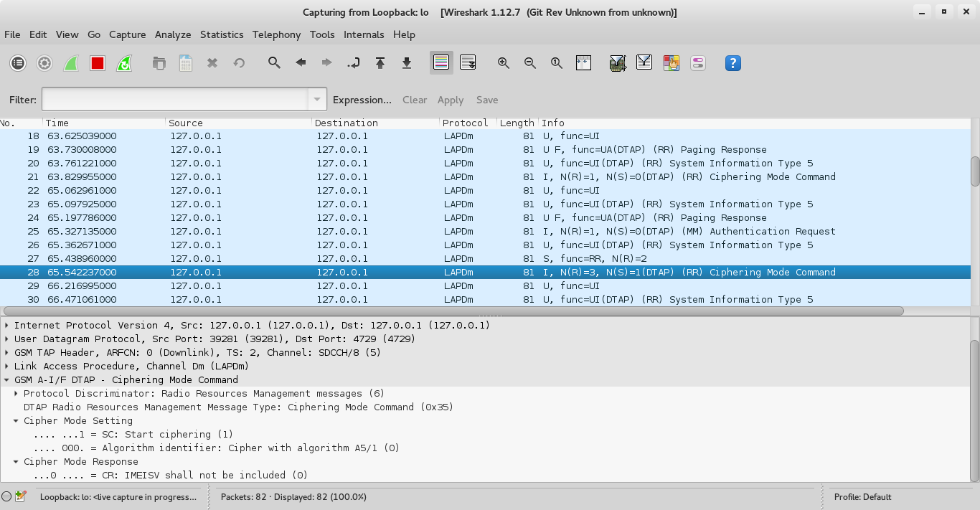Image resolution: width=980 pixels, height=510 pixels.
Task: Open the Internals menu
Action: [364, 34]
